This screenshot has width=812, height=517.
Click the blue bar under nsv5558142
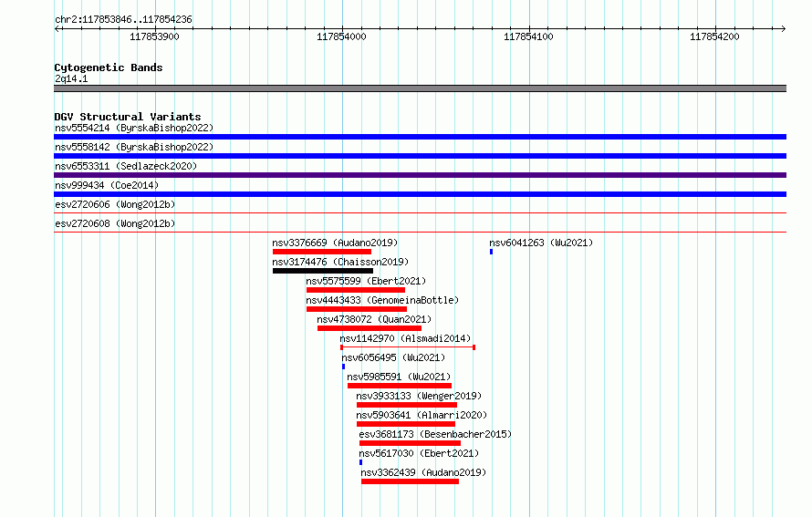[420, 156]
